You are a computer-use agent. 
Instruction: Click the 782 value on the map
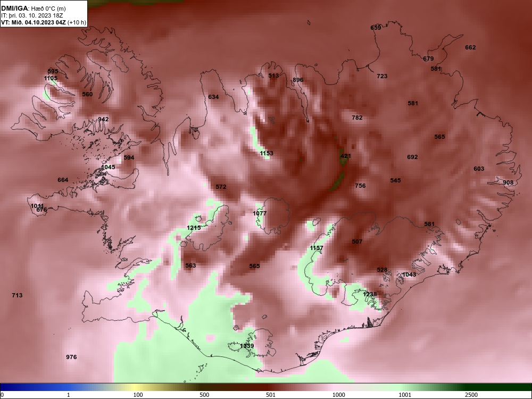click(x=357, y=118)
